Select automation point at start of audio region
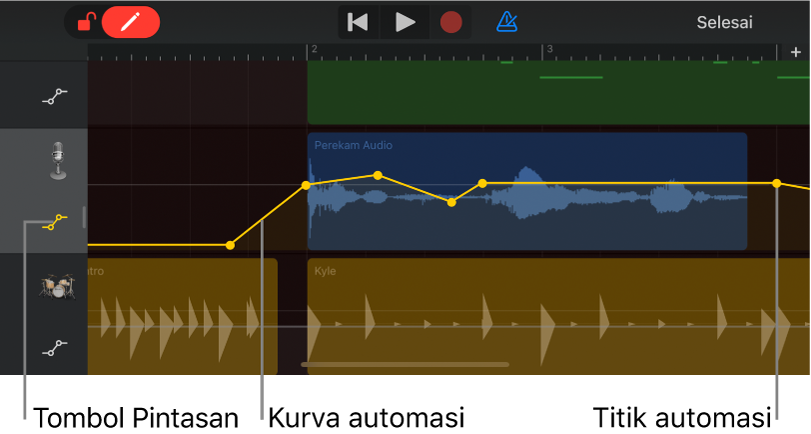Image resolution: width=811 pixels, height=434 pixels. point(306,185)
